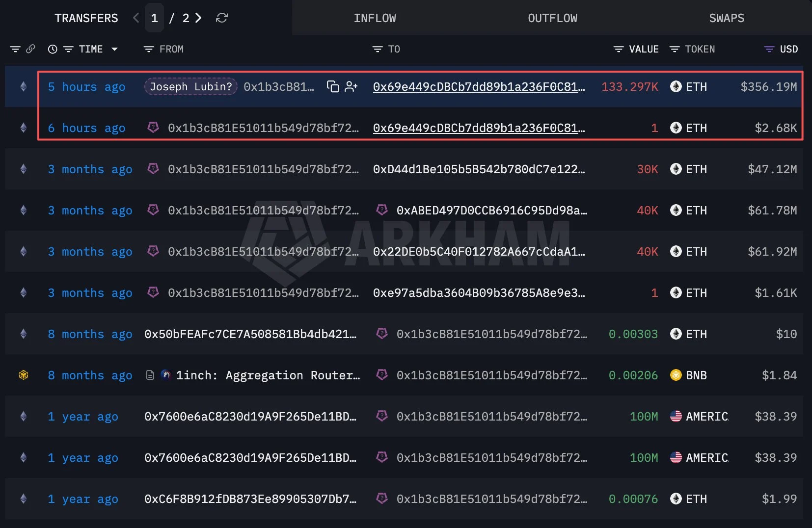This screenshot has width=812, height=528.
Task: Click the clock icon next to TIME
Action: [53, 49]
